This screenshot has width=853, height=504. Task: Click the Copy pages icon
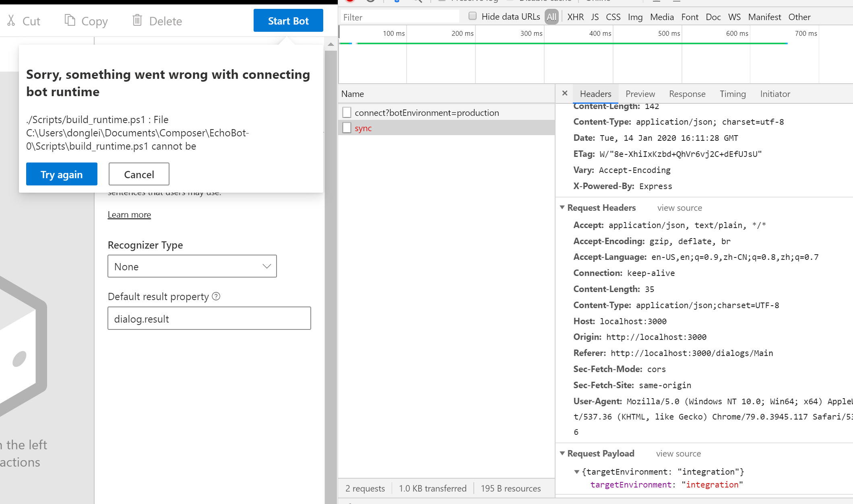point(70,20)
